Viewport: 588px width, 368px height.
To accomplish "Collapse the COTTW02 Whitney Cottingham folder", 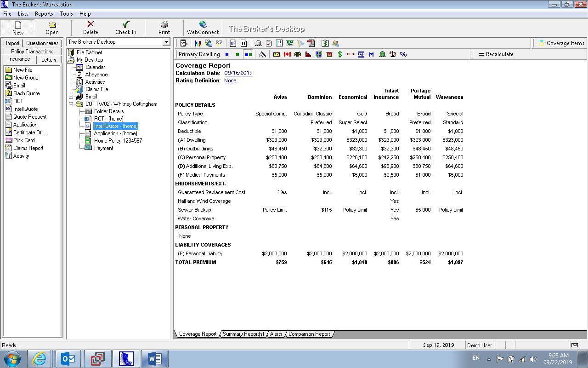I will (x=71, y=104).
